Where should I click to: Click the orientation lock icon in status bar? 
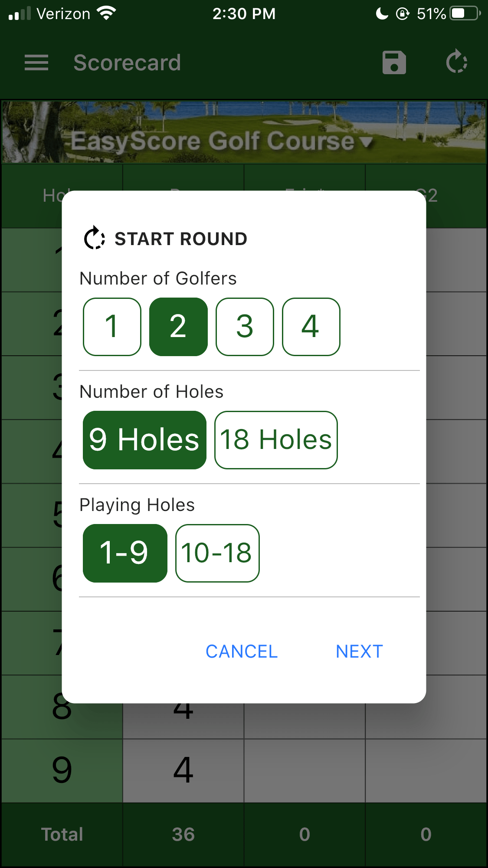click(x=403, y=14)
